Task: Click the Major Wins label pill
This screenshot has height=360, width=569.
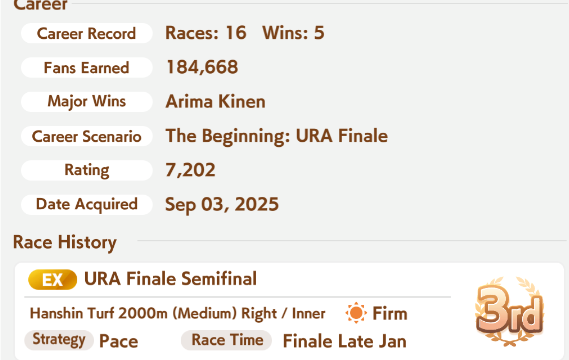Action: coord(86,102)
